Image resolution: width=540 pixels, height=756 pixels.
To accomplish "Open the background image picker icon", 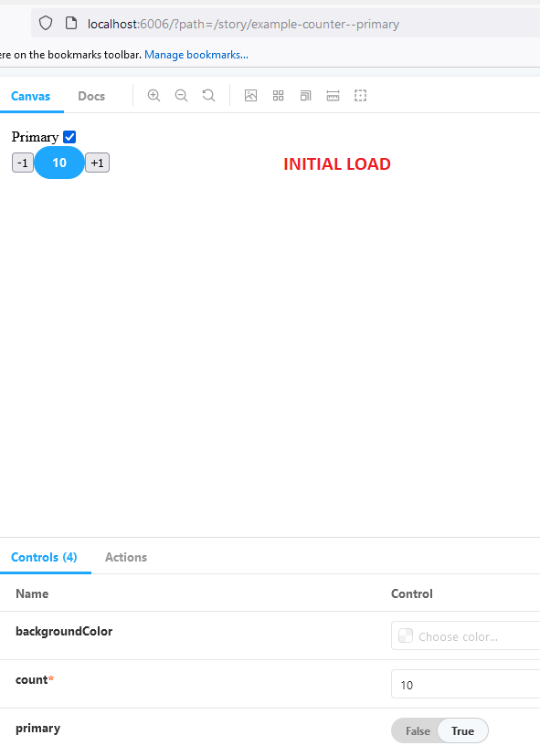I will (x=250, y=96).
